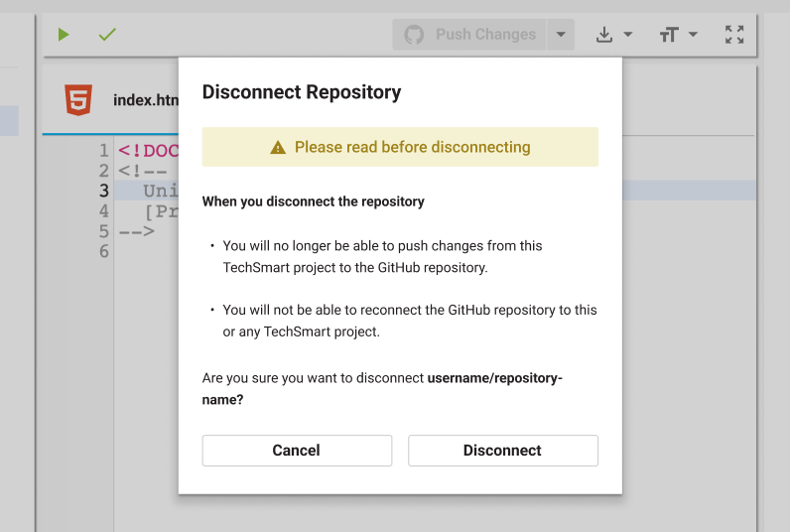Click the green checkmark icon
Screen dimensions: 790x532
[x=107, y=35]
